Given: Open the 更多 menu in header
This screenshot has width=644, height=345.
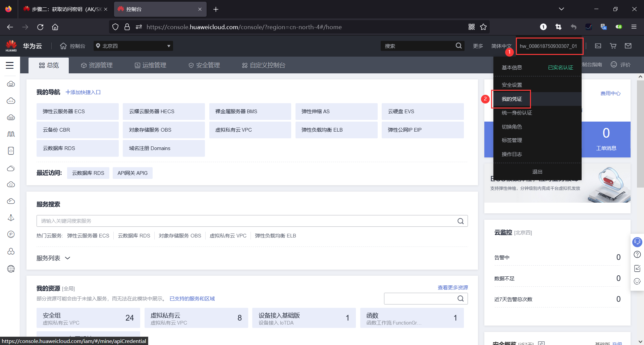Looking at the screenshot, I should click(x=478, y=46).
